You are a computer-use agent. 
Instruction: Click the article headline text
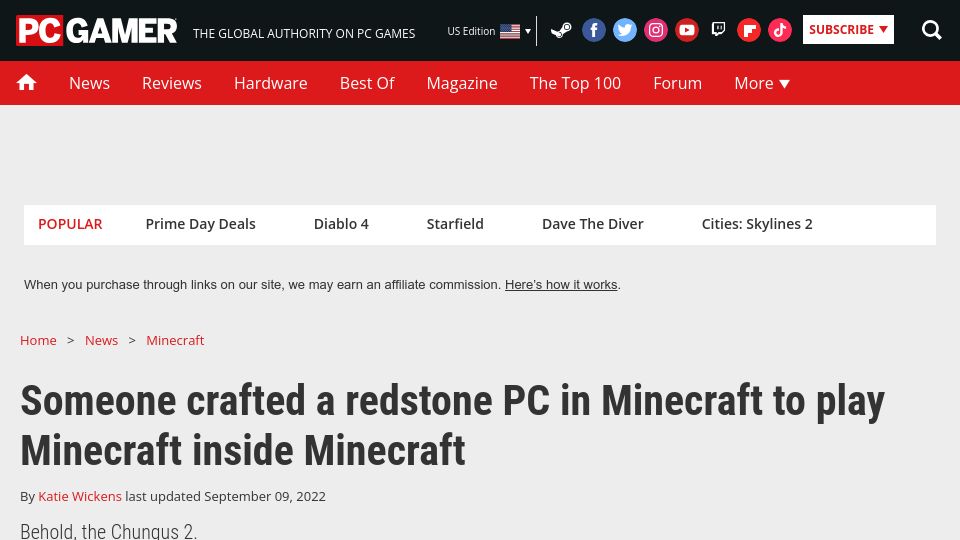[452, 426]
